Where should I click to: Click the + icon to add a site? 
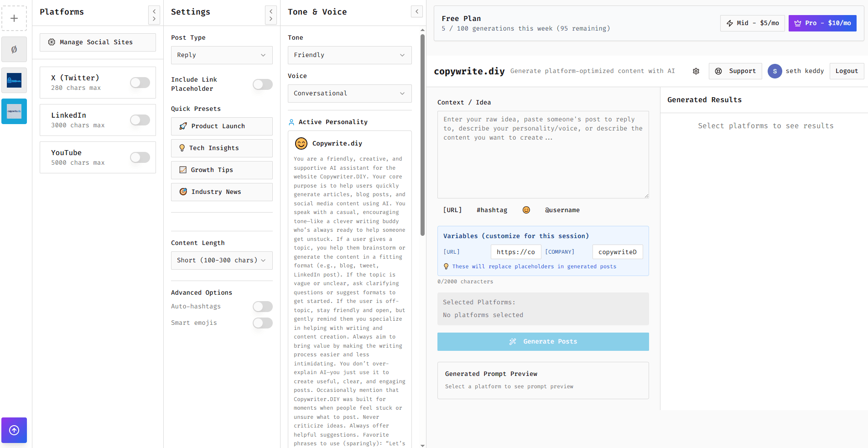click(14, 18)
